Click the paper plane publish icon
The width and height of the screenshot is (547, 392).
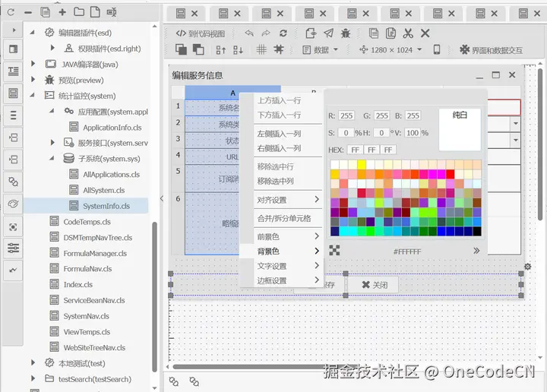coord(328,33)
